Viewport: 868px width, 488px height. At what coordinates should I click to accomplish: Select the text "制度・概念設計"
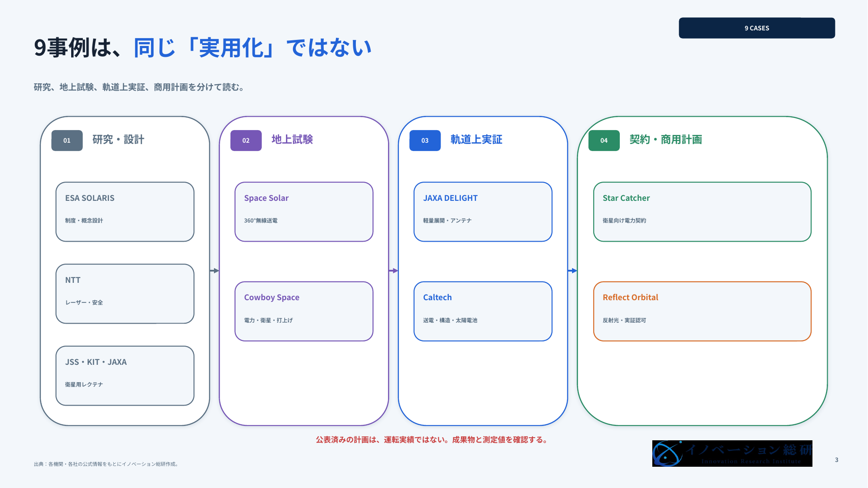point(84,220)
